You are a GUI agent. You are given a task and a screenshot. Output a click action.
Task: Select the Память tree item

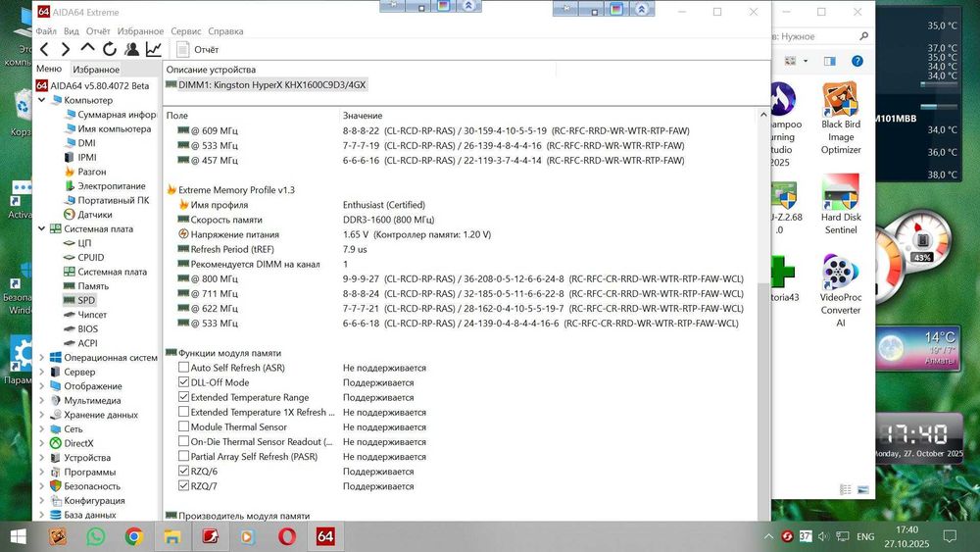click(x=86, y=286)
